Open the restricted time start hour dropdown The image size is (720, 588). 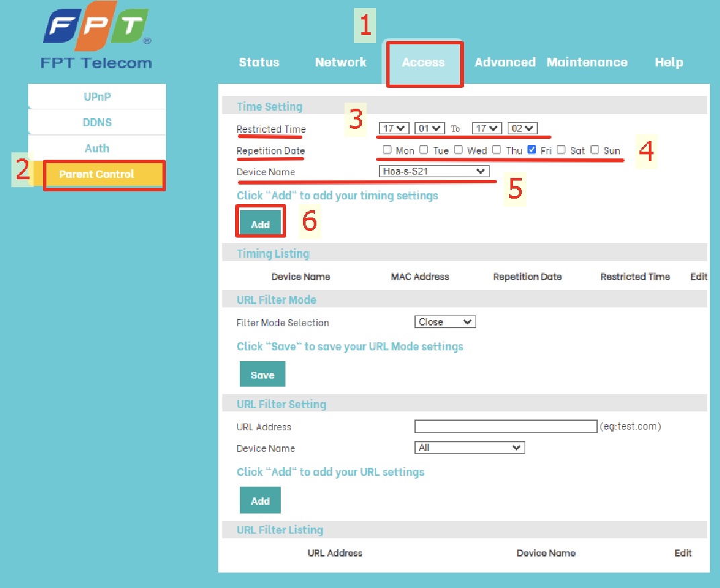(x=394, y=128)
